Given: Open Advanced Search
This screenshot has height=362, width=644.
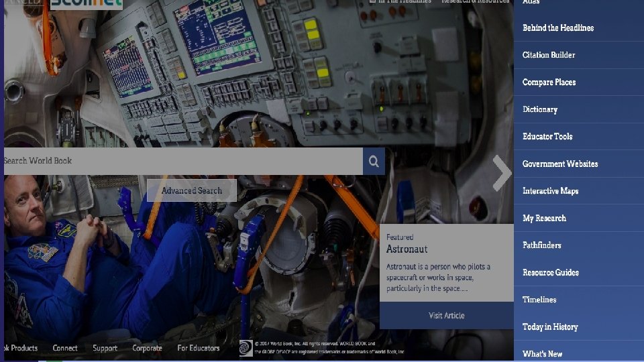Looking at the screenshot, I should pyautogui.click(x=192, y=190).
